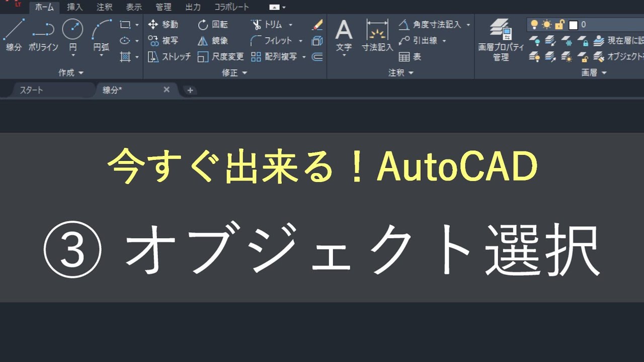
Task: Open フィレット dropdown arrow
Action: [300, 41]
